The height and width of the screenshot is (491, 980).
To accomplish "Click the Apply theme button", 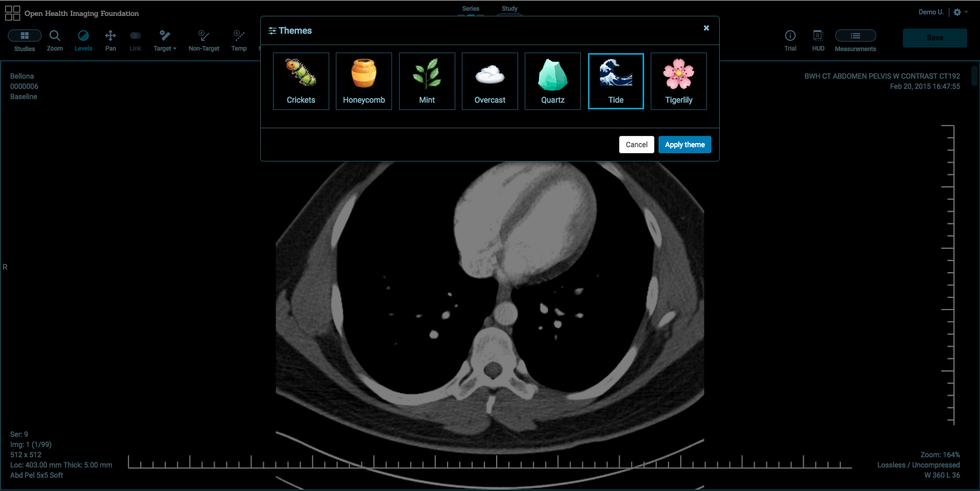I will [684, 145].
